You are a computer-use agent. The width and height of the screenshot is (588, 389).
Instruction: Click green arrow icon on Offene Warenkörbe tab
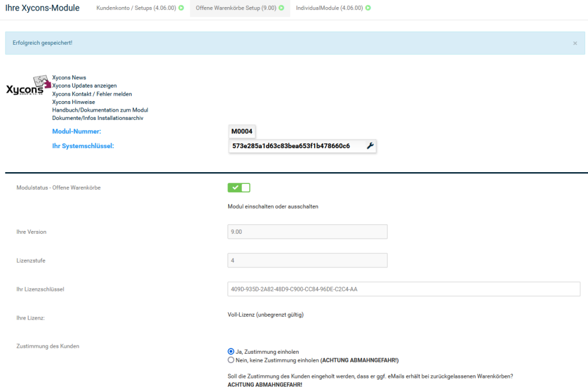click(282, 8)
